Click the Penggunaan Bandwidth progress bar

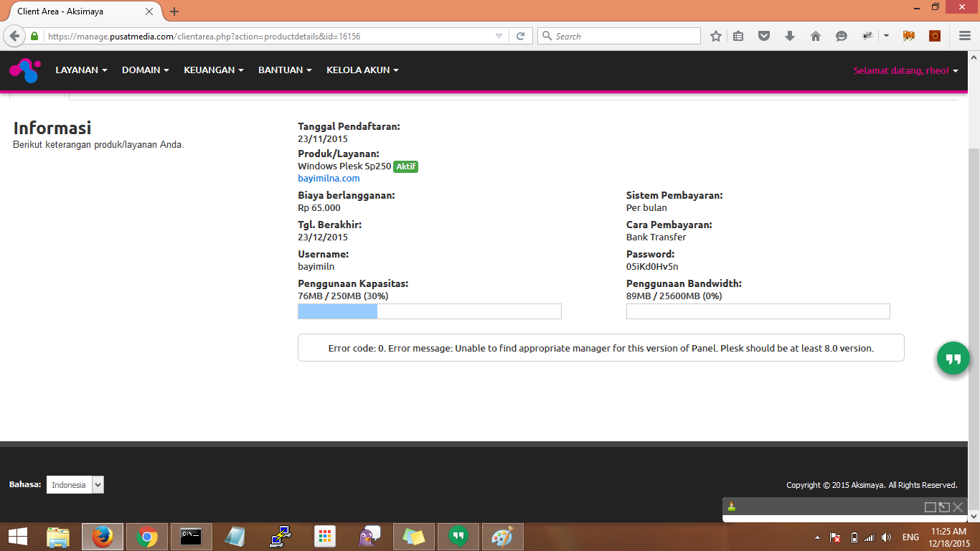758,311
